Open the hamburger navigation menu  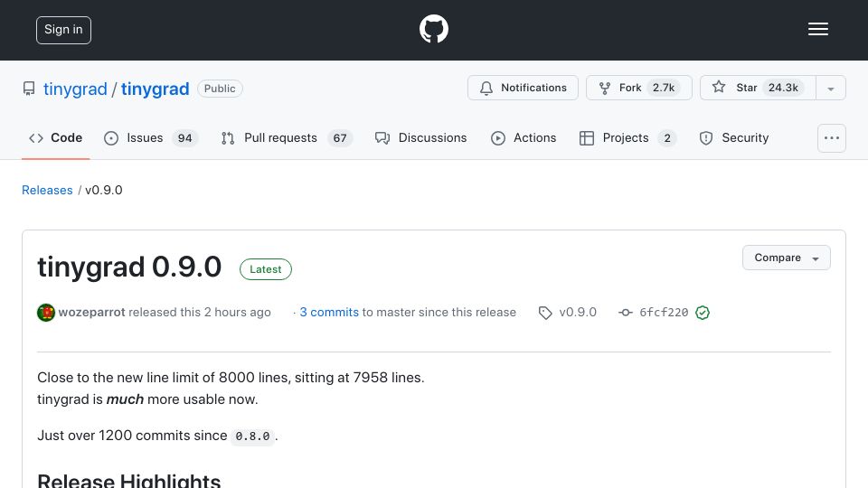pos(817,29)
